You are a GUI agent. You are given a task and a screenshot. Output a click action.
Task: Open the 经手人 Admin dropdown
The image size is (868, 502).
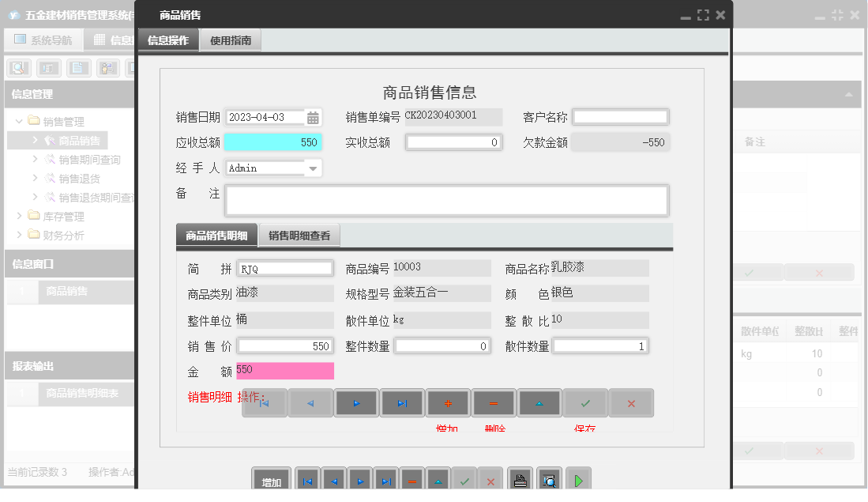pos(314,168)
